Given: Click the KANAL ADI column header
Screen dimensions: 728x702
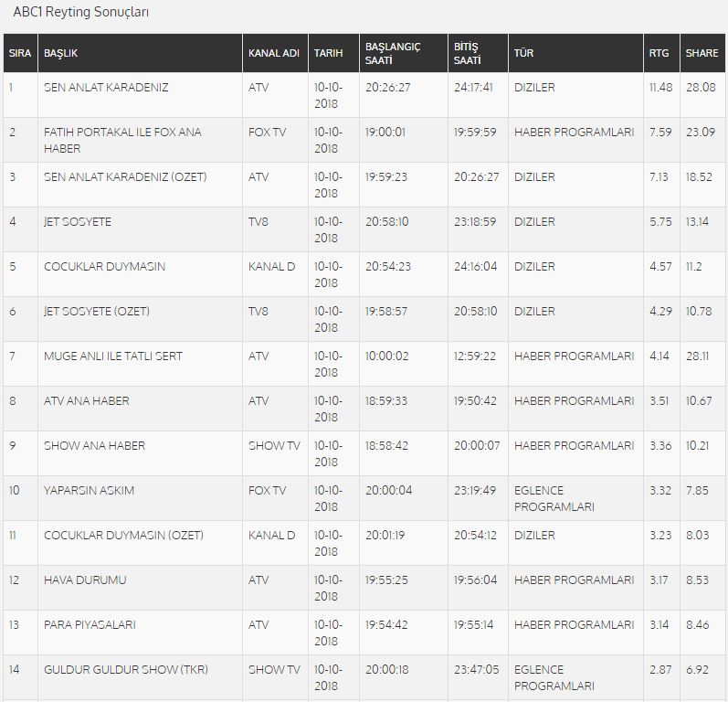Looking at the screenshot, I should tap(275, 53).
